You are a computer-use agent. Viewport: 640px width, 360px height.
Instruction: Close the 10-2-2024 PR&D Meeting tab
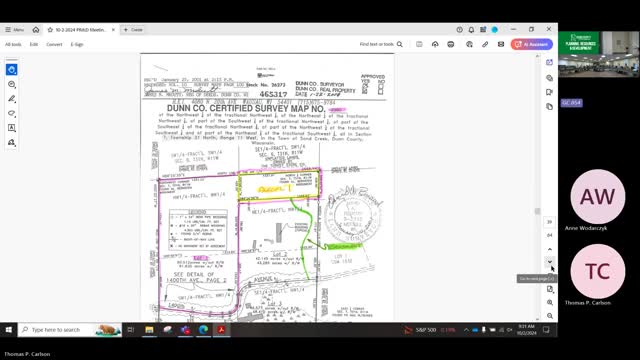coord(113,30)
